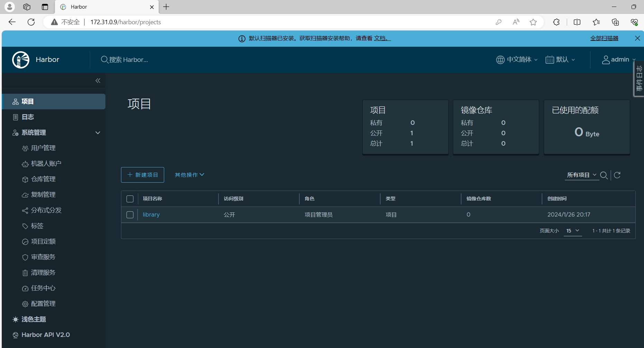Open the 事件日志 side tab
Screen dimensions: 644x348
[x=639, y=79]
